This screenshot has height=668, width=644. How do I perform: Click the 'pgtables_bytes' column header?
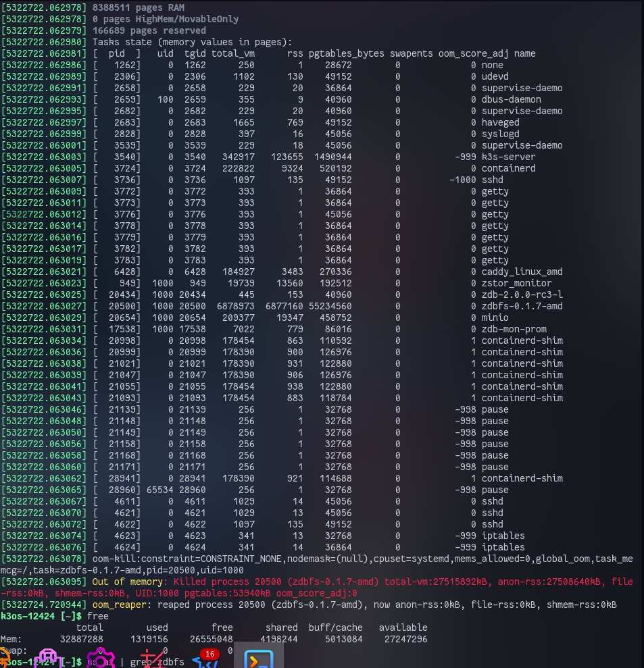pyautogui.click(x=346, y=53)
